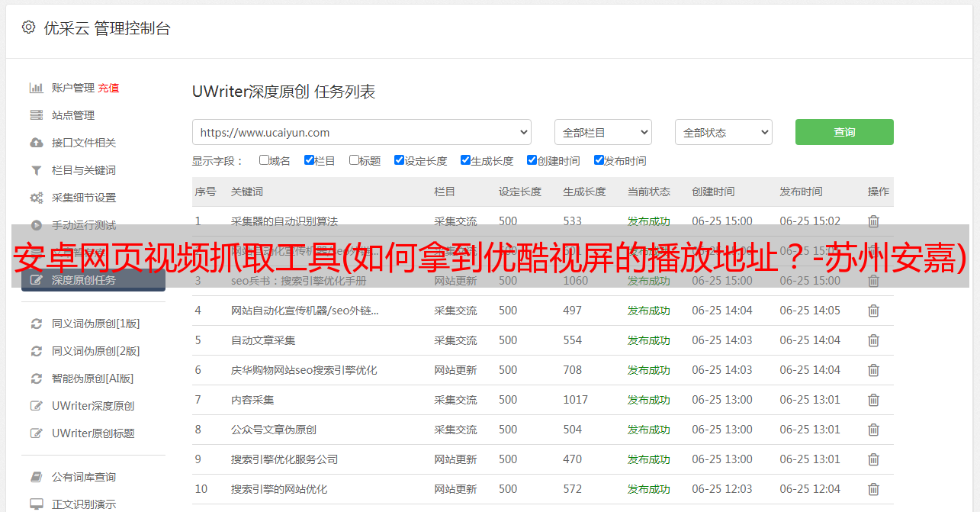
Task: Remove the 内容采集 task via trash icon
Action: pos(874,400)
